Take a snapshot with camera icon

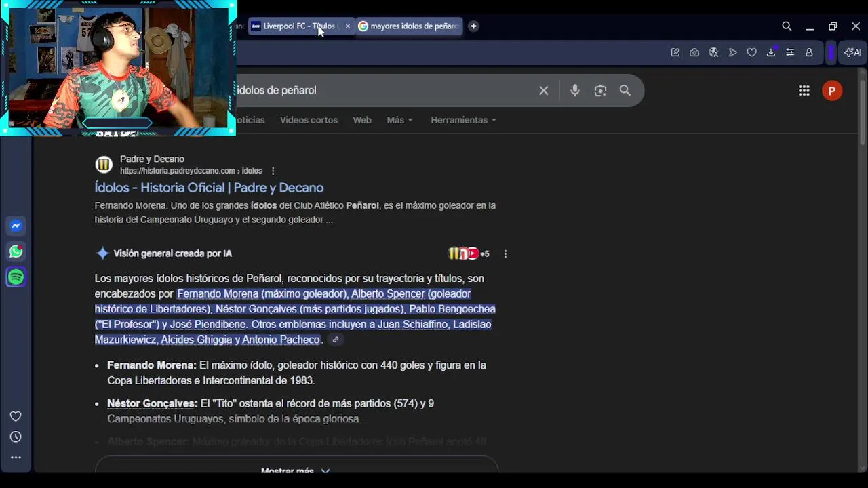click(x=694, y=52)
